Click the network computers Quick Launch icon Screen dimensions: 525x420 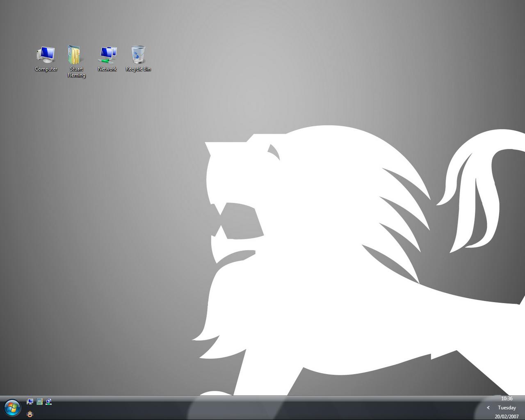coord(49,402)
